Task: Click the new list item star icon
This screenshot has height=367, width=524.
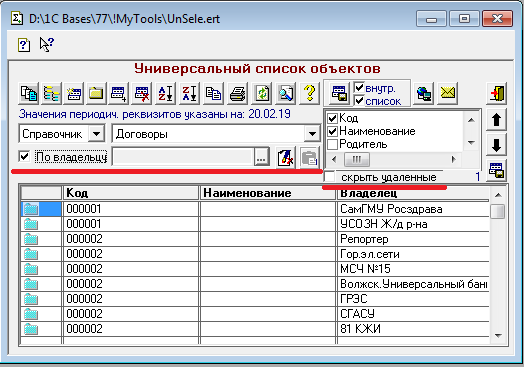Action: pos(74,93)
